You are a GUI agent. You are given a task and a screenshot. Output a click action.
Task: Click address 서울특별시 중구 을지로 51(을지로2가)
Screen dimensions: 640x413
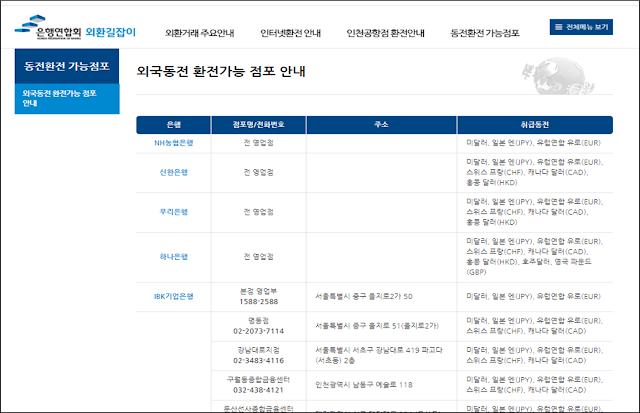(377, 326)
